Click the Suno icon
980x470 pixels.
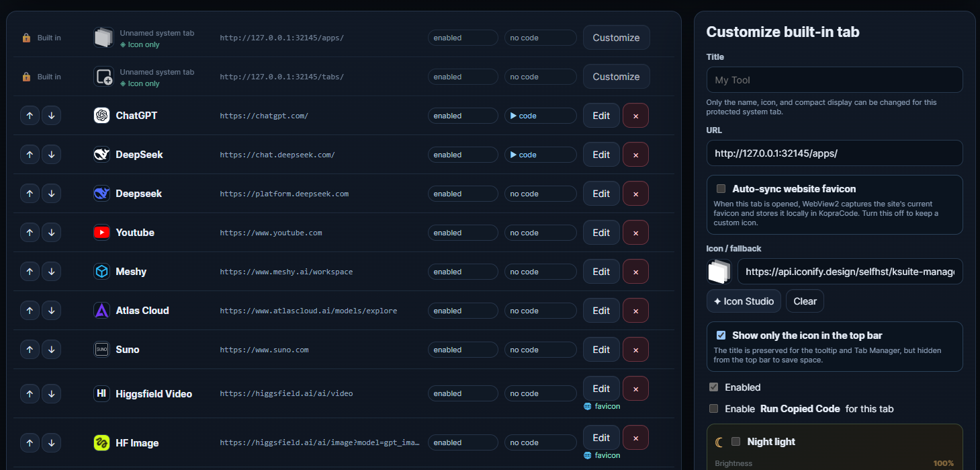101,350
